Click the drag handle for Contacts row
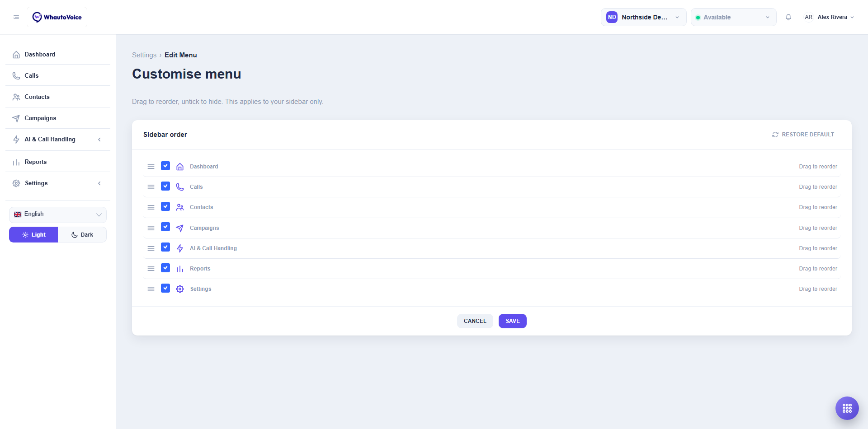 pyautogui.click(x=151, y=207)
